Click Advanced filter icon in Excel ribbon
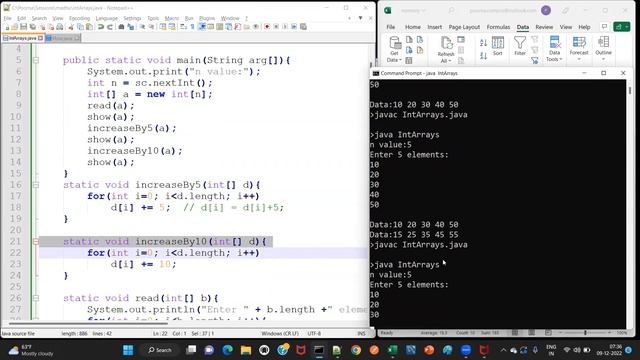The width and height of the screenshot is (640, 360). click(535, 60)
